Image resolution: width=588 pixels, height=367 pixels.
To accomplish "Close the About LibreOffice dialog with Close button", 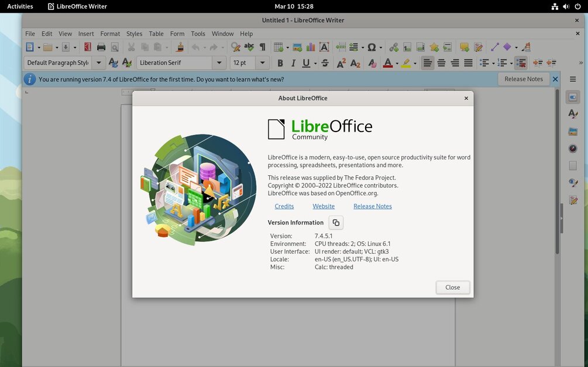I will (453, 288).
